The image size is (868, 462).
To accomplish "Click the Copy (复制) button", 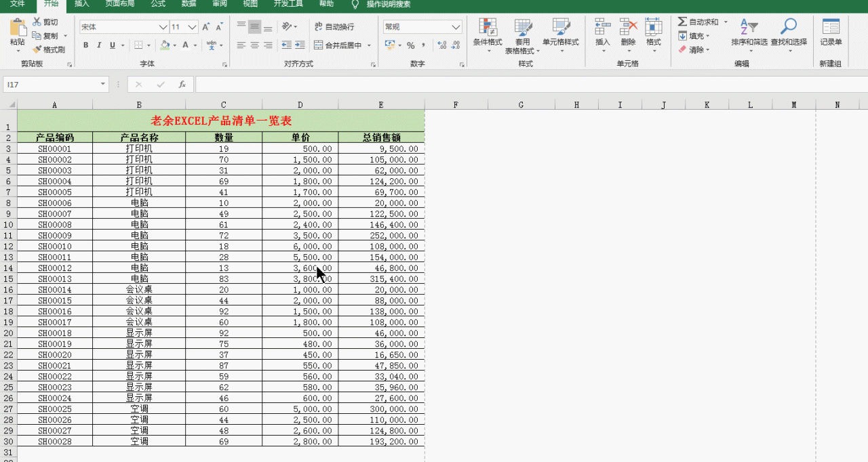I will coord(46,36).
